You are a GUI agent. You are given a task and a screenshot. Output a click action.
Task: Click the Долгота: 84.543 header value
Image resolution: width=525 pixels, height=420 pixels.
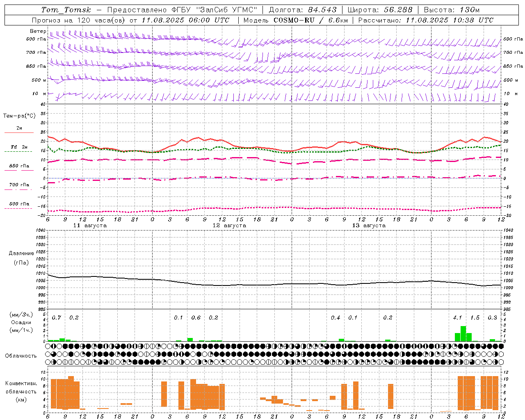(302, 10)
